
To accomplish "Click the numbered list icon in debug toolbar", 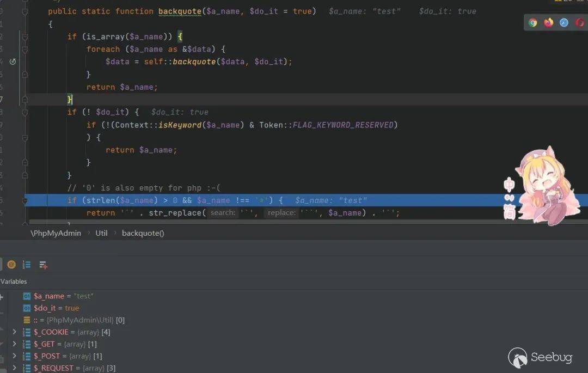I will (27, 265).
